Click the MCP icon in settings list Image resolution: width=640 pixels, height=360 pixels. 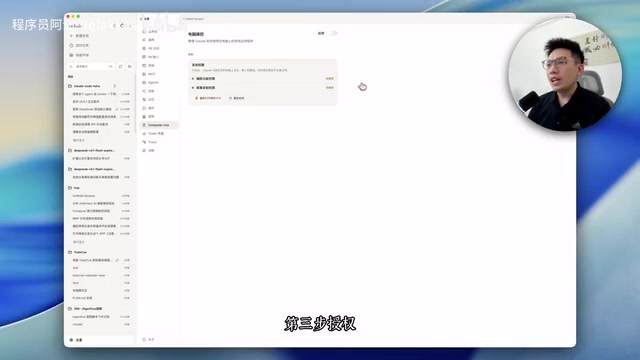(x=144, y=74)
